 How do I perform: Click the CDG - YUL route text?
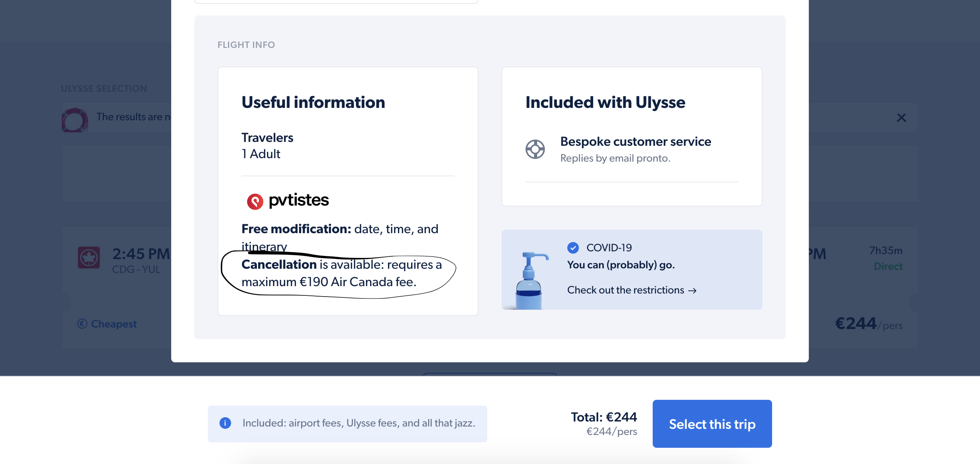coord(136,269)
